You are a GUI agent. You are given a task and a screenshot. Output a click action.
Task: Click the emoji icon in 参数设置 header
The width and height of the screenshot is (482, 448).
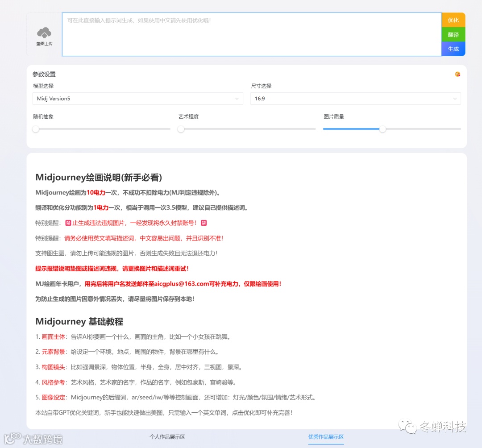pos(457,74)
